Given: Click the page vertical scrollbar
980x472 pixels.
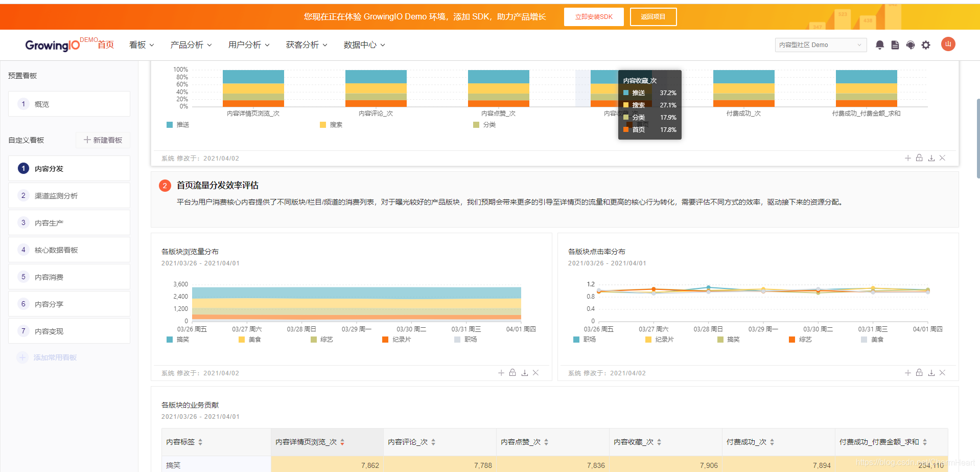Looking at the screenshot, I should [978, 138].
